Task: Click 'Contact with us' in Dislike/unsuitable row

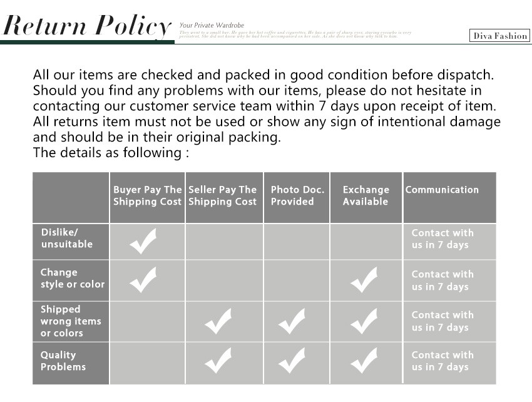Action: pyautogui.click(x=442, y=239)
